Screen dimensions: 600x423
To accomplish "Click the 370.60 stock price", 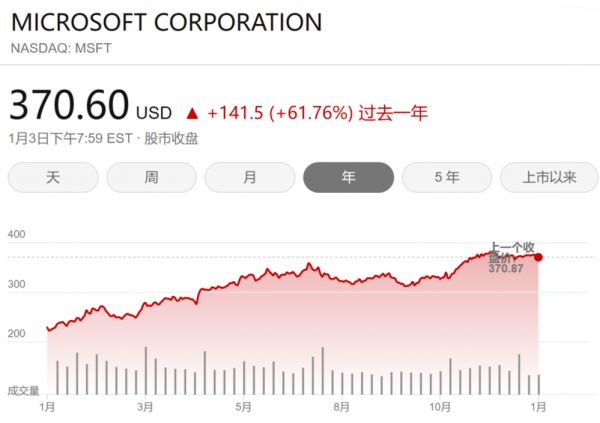I will [69, 105].
